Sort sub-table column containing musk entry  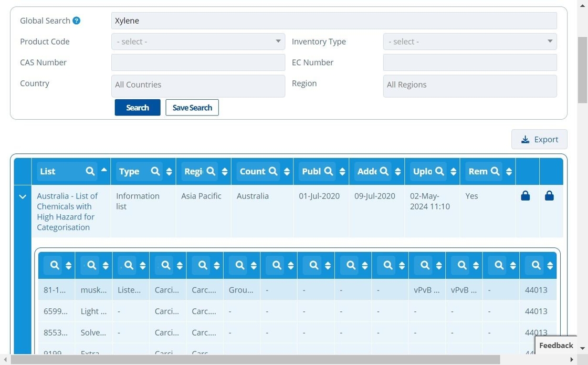(x=106, y=266)
